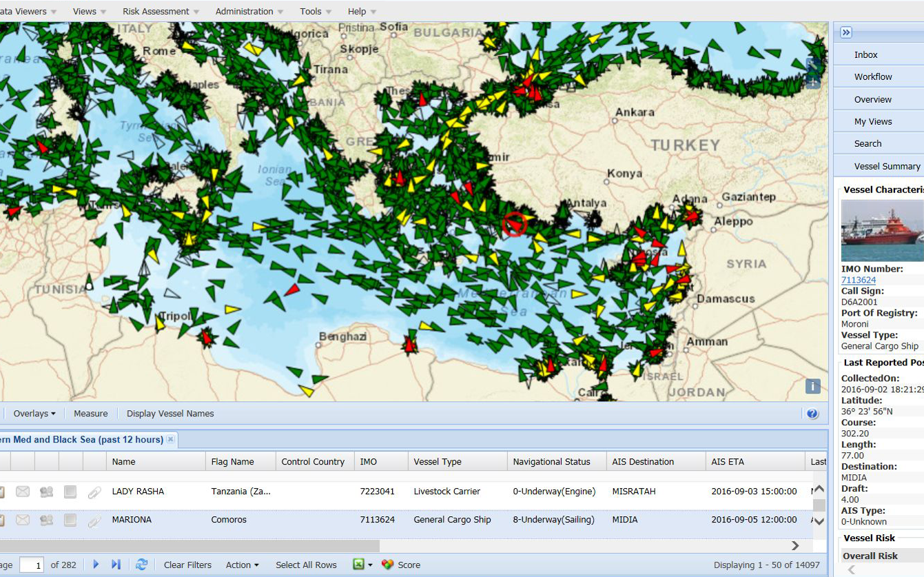
Task: Click the vessel photo thumbnail
Action: [882, 231]
